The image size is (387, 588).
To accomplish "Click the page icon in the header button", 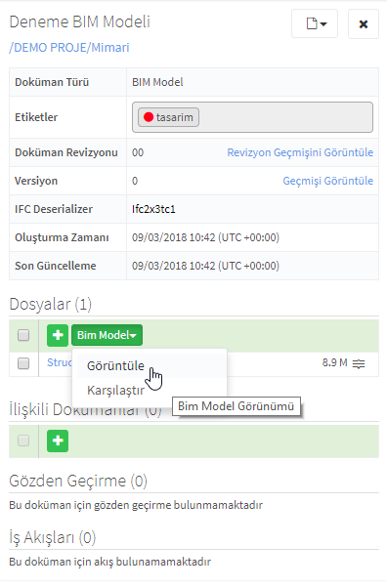I will pos(312,24).
